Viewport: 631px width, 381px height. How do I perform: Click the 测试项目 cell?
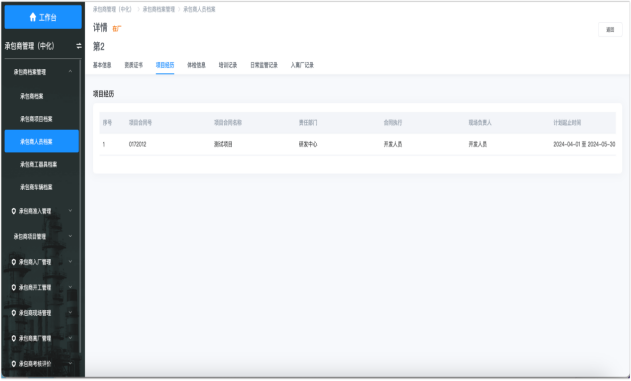click(223, 144)
